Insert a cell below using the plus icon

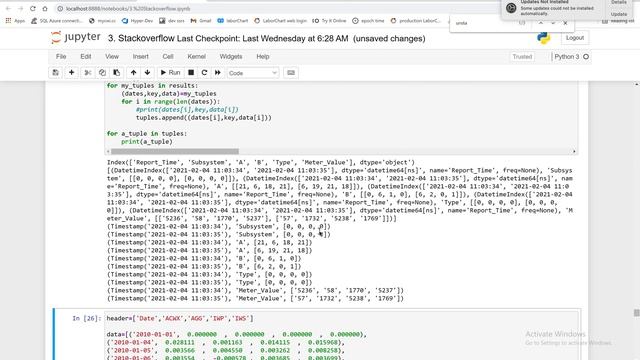point(71,73)
